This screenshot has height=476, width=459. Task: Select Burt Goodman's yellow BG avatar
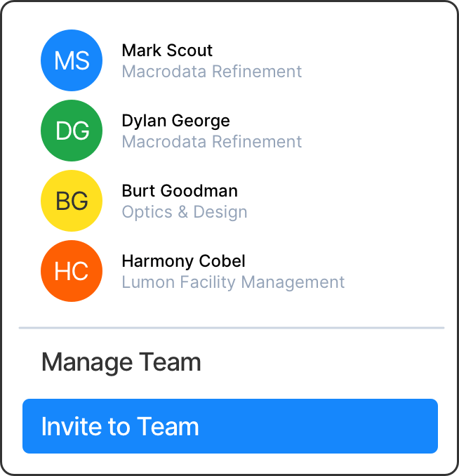72,201
